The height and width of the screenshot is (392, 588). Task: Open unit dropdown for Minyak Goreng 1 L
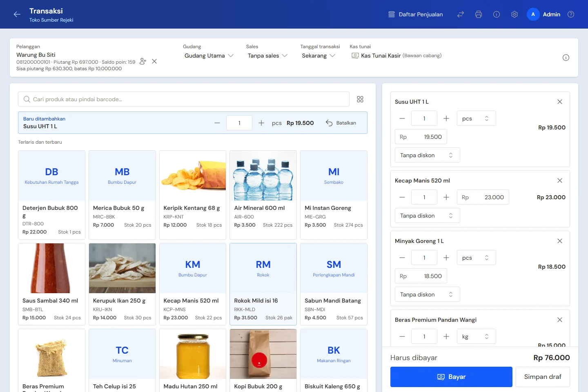tap(476, 258)
